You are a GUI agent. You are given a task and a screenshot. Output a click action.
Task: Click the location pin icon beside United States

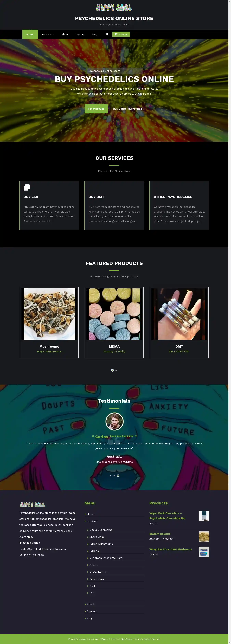(21, 543)
